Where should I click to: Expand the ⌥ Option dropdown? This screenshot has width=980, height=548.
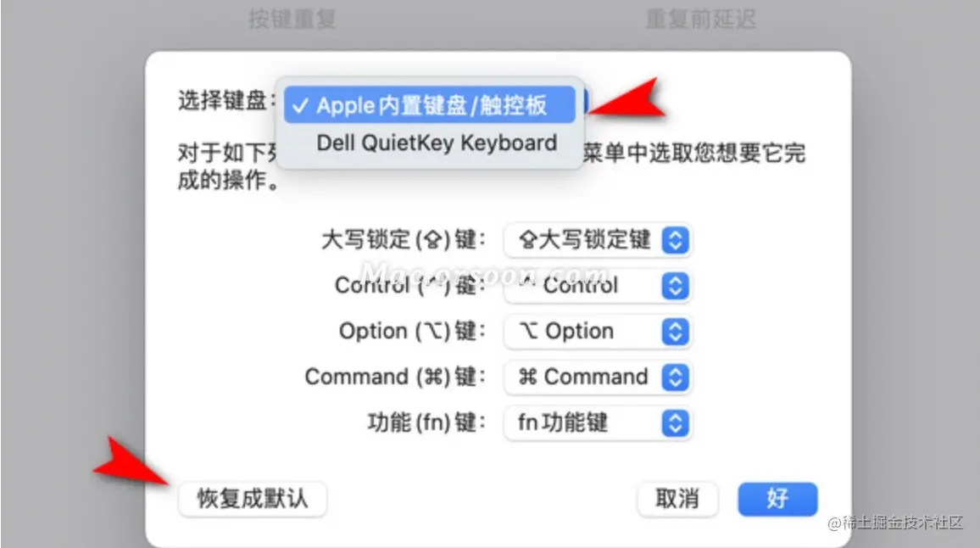(598, 332)
